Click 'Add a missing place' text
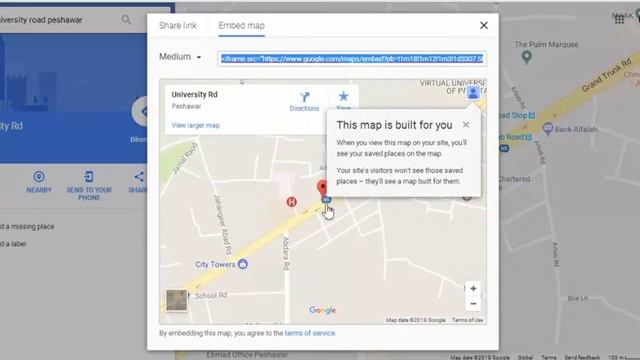The image size is (640, 360). click(27, 227)
